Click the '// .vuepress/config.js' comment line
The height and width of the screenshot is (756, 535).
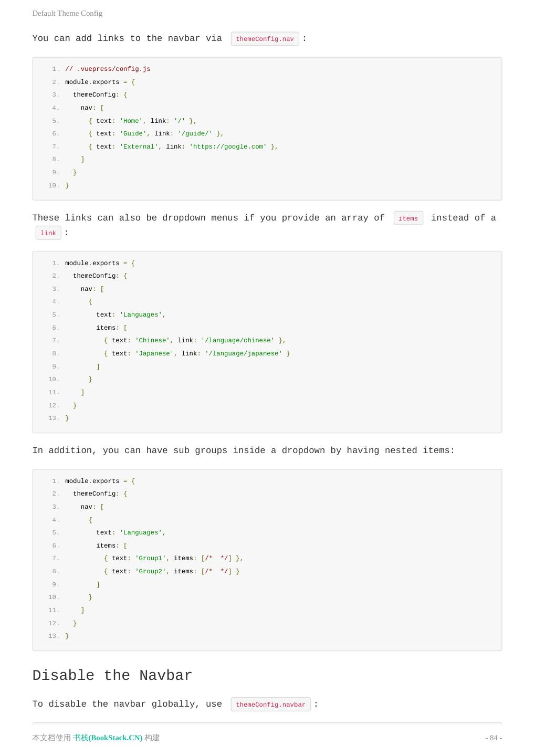coord(108,69)
